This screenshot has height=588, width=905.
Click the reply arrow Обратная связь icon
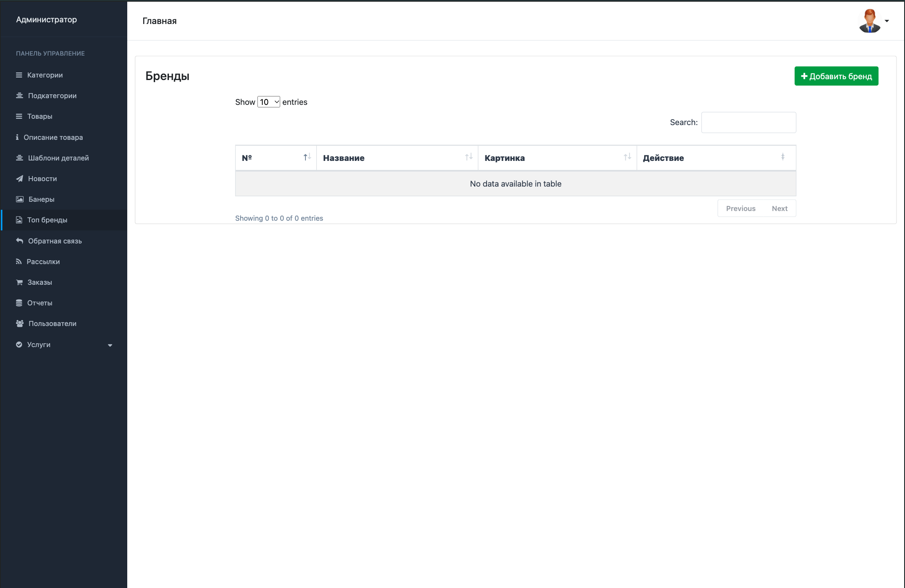19,241
